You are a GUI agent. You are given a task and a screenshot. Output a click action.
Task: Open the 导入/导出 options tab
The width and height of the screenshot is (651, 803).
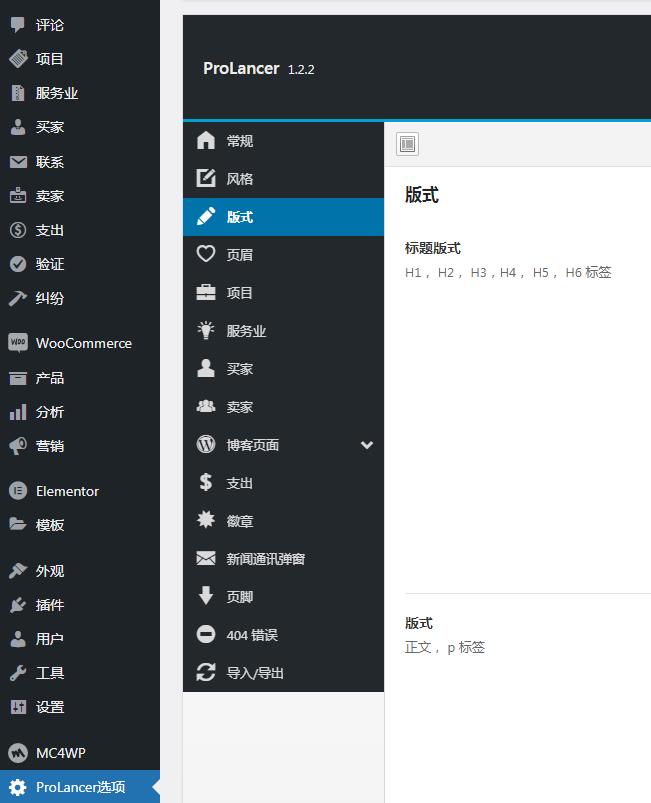pyautogui.click(x=283, y=673)
